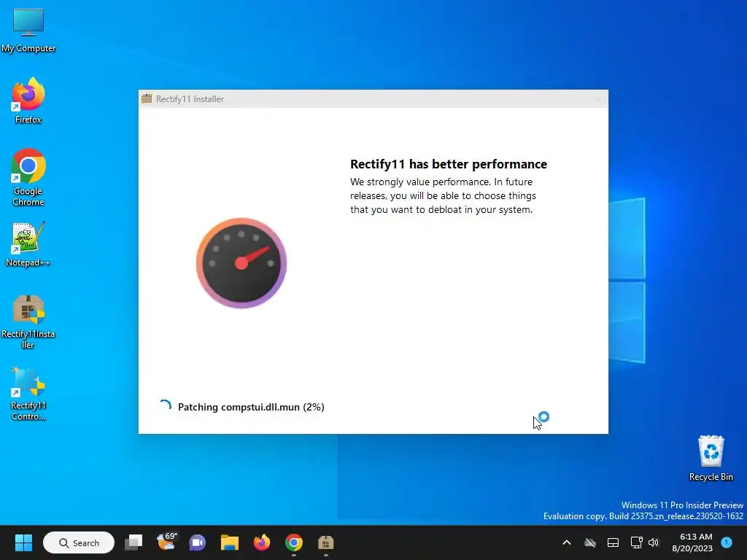The width and height of the screenshot is (747, 560).
Task: Open Recycle Bin on desktop
Action: (711, 458)
